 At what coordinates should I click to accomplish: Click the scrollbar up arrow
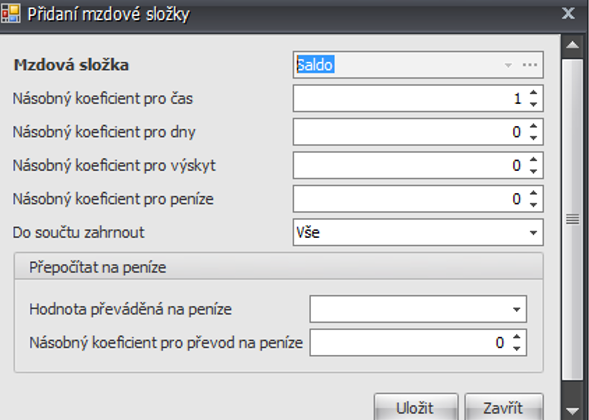tap(572, 45)
